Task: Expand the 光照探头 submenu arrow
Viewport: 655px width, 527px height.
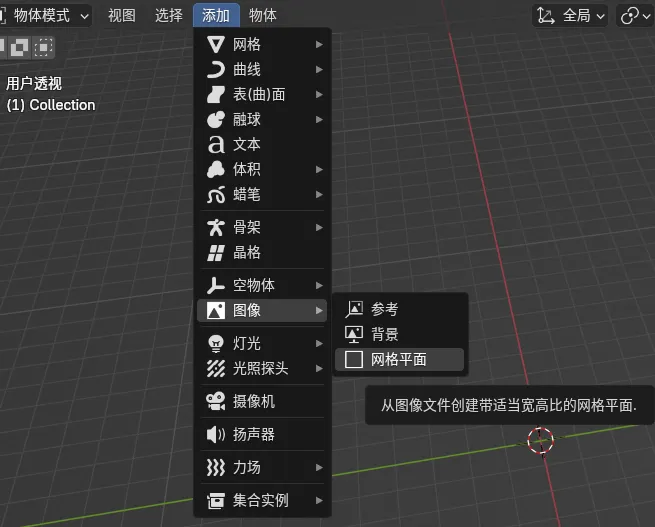Action: point(319,368)
